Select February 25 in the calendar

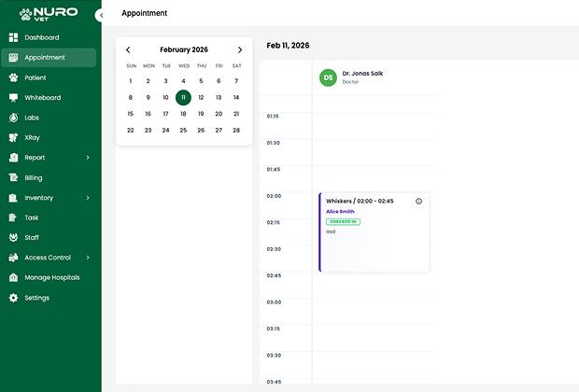coord(183,131)
